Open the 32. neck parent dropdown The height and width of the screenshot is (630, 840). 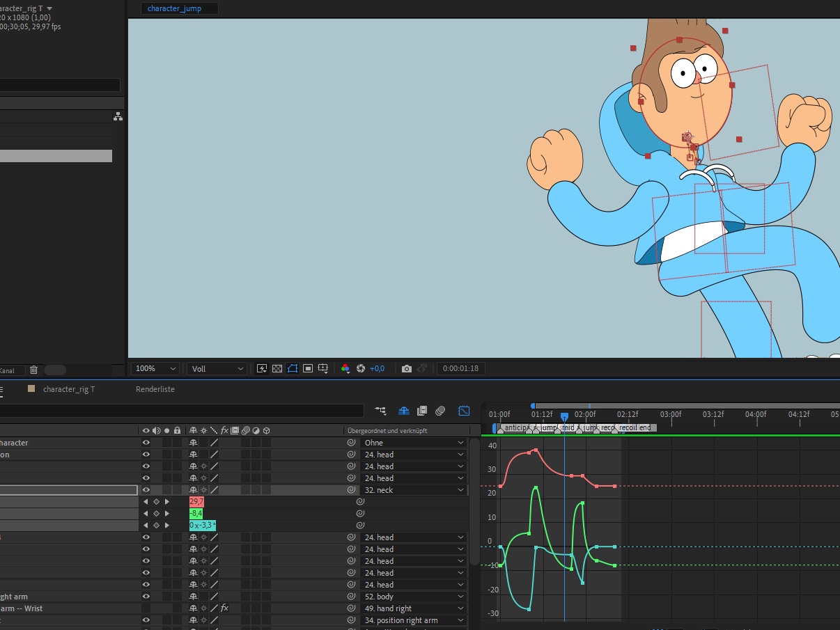point(413,490)
